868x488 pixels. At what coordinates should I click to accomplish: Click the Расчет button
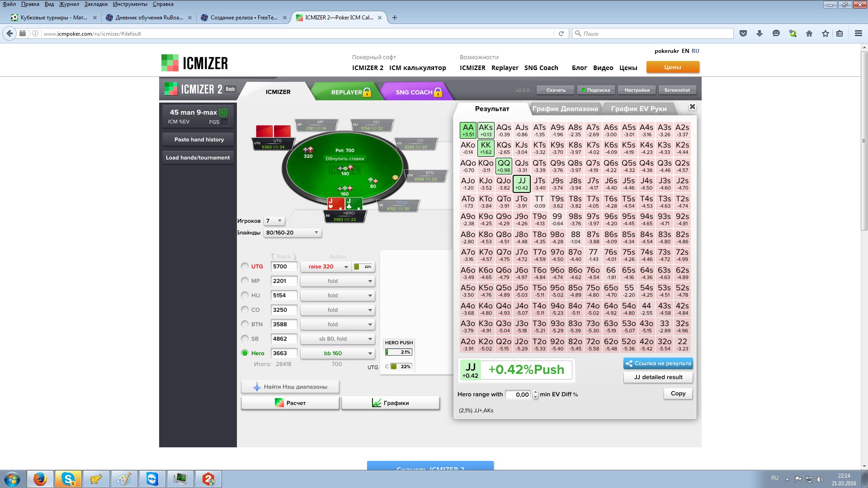point(290,403)
